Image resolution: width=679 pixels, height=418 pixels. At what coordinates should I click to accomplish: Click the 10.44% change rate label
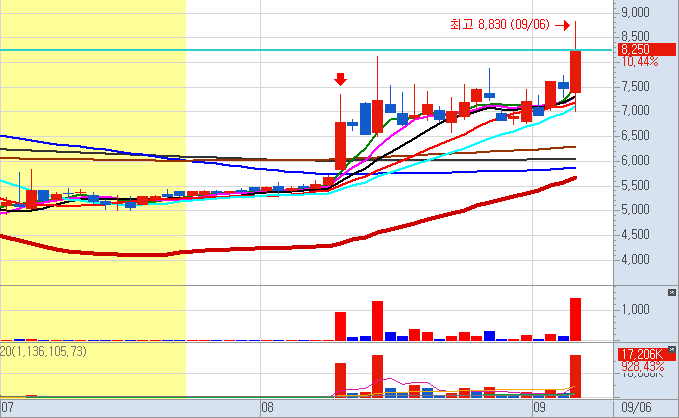coord(640,62)
